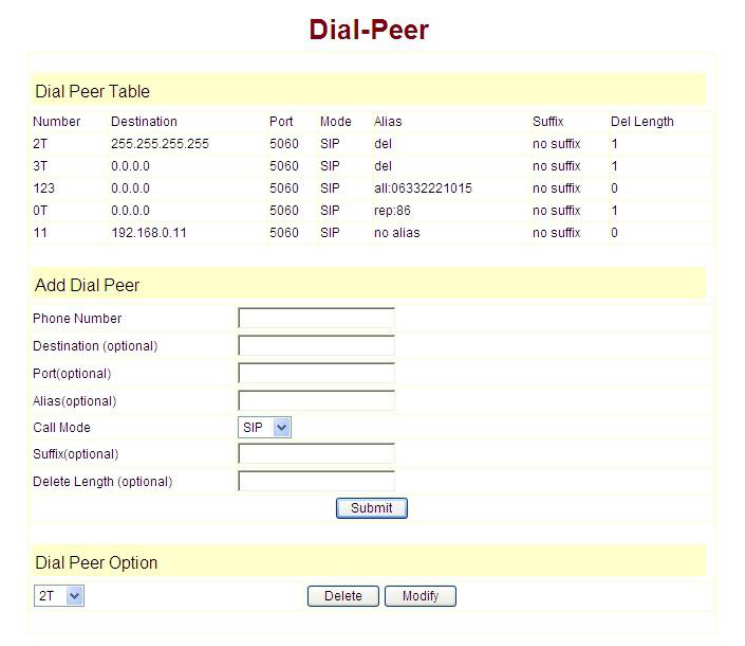Click 'no suffix' in the 123 row

[x=556, y=188]
